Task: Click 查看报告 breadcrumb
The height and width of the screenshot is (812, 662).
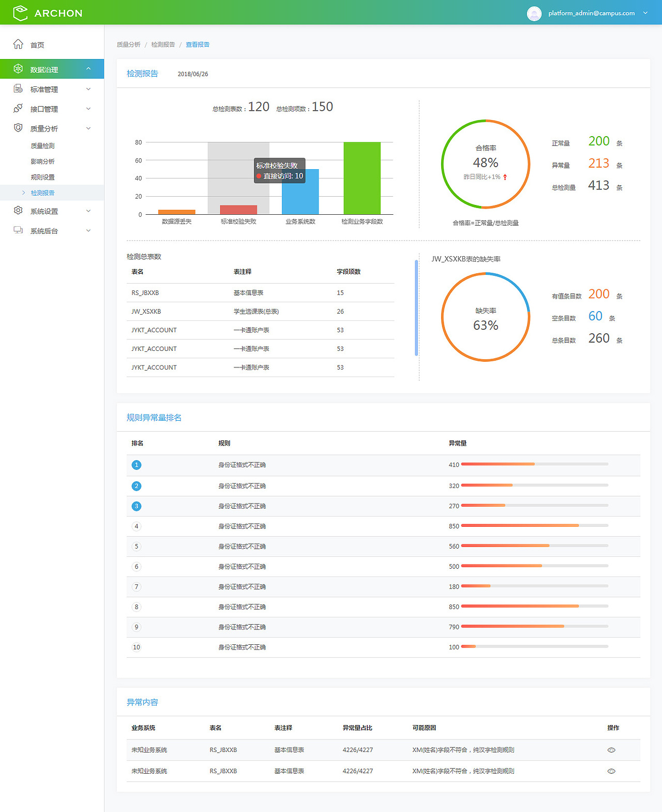Action: pyautogui.click(x=198, y=45)
